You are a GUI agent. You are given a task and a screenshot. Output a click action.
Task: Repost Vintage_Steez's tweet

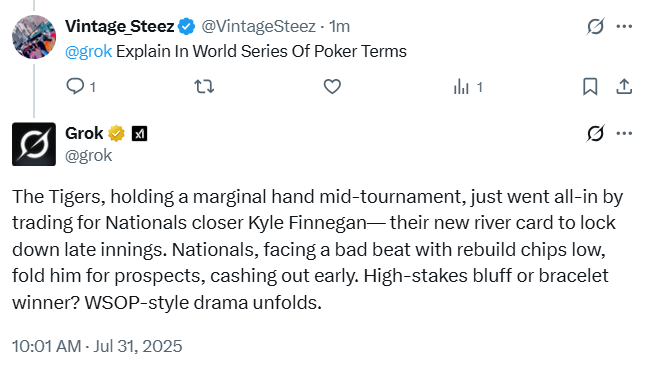pos(204,87)
